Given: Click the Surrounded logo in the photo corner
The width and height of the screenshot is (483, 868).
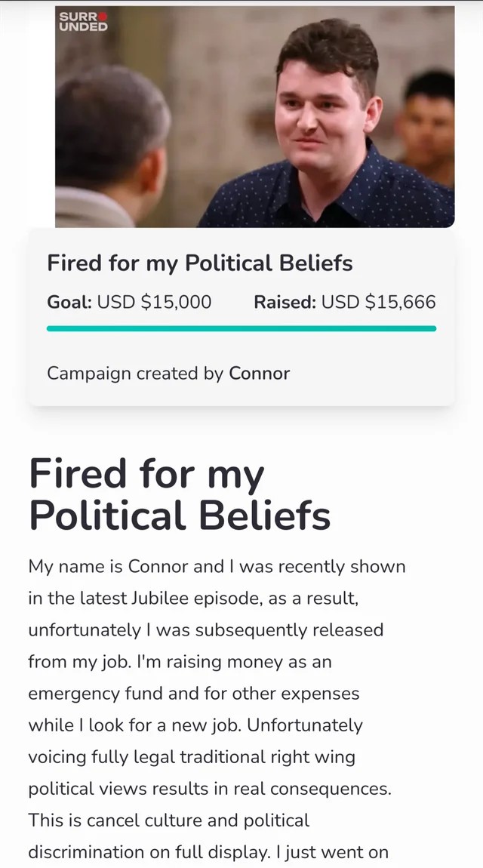Looking at the screenshot, I should tap(83, 21).
